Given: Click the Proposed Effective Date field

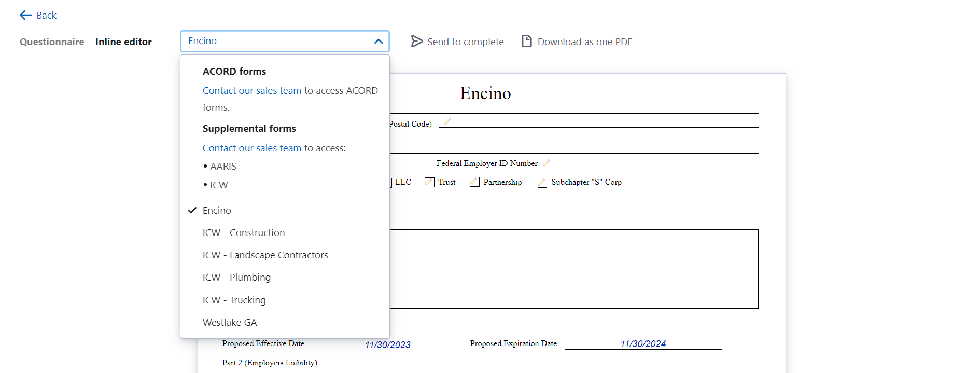Looking at the screenshot, I should [x=387, y=344].
